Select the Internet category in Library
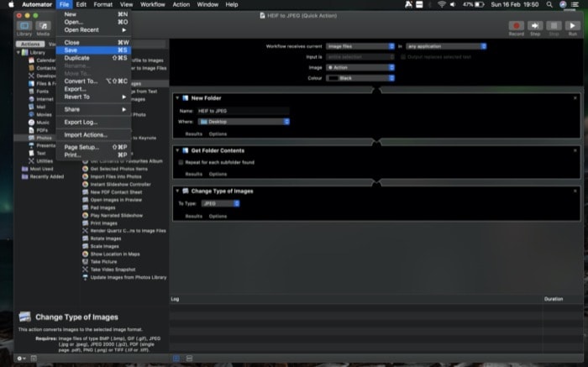This screenshot has width=588, height=367. (x=41, y=99)
